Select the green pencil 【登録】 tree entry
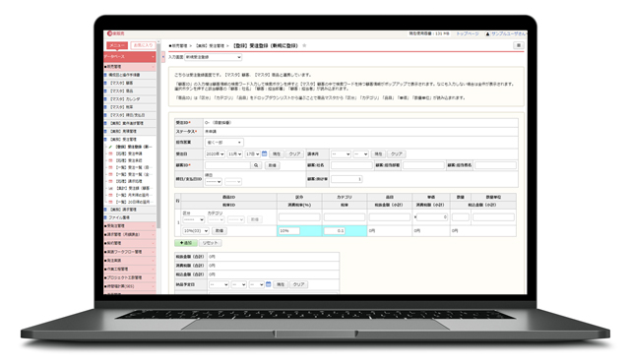 click(x=131, y=147)
